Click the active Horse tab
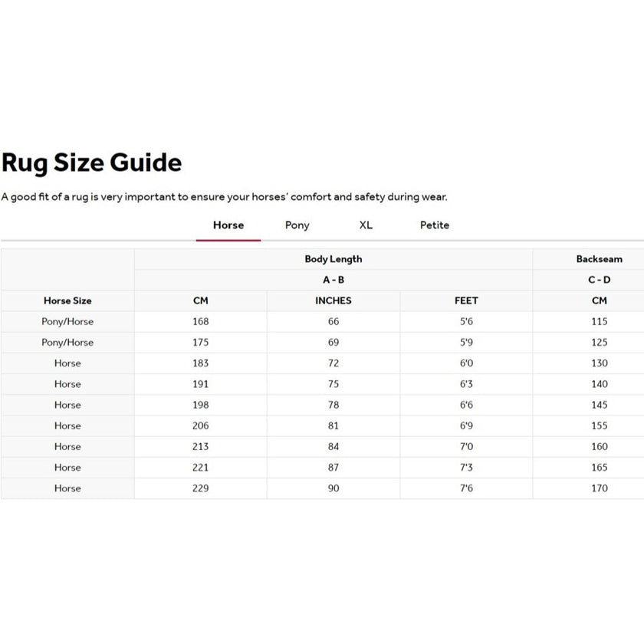 [228, 225]
